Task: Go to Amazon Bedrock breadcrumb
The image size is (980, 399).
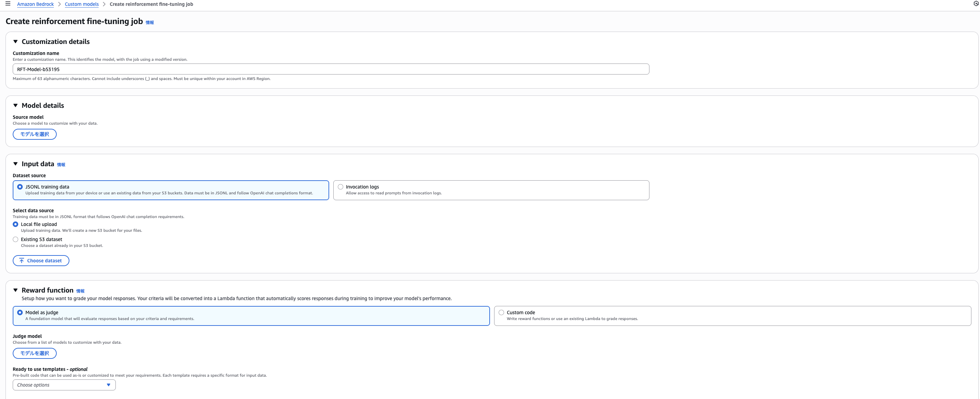Action: (x=35, y=4)
